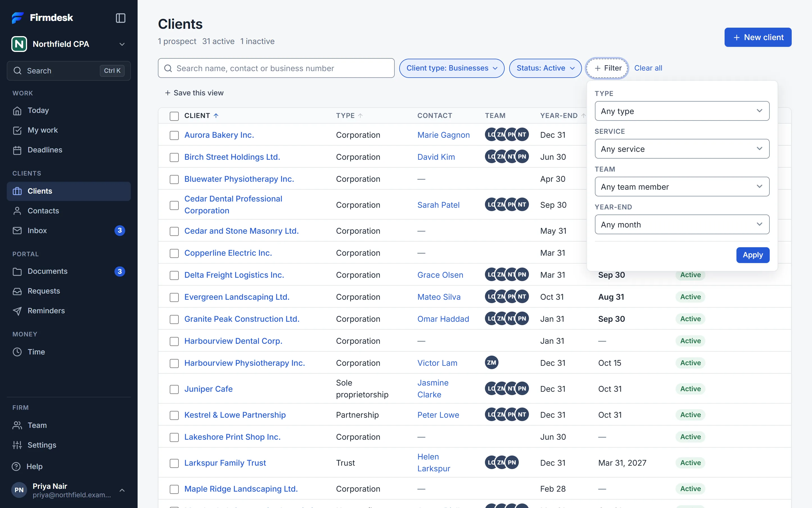
Task: Save this view
Action: 194,93
